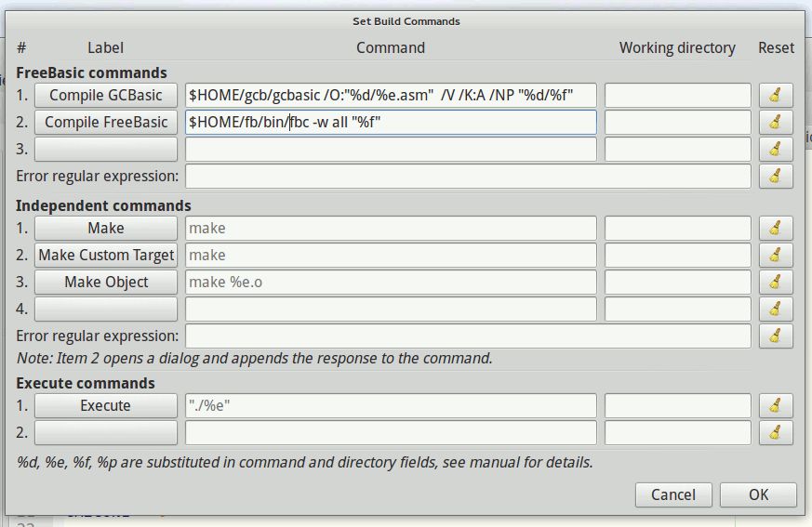This screenshot has height=527, width=812.
Task: Focus the Compile GCBasic command field
Action: coord(391,95)
